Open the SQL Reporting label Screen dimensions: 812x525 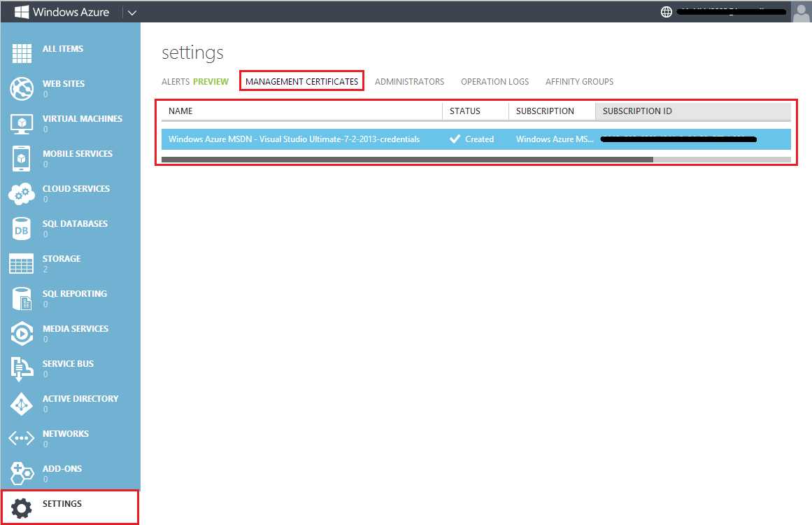75,293
